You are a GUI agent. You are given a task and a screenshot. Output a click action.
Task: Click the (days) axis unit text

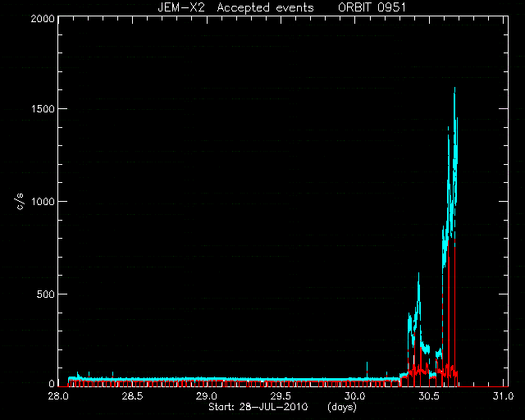[342, 407]
